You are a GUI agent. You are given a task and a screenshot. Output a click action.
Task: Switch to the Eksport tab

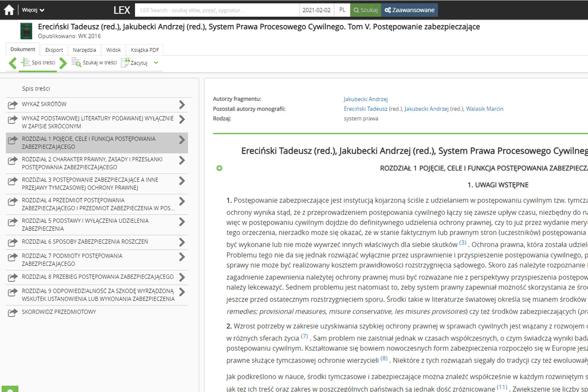(x=54, y=50)
